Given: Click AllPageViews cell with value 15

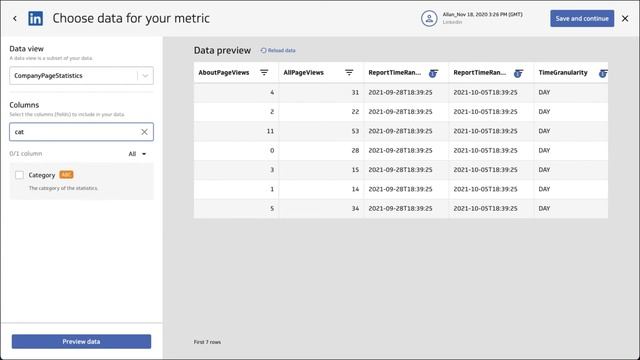Looking at the screenshot, I should (321, 170).
